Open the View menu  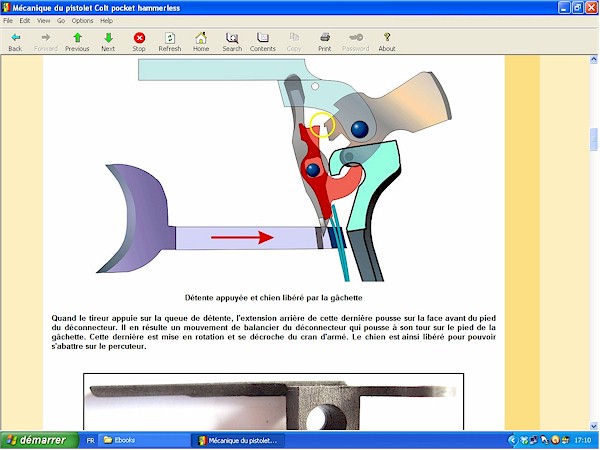tap(43, 21)
